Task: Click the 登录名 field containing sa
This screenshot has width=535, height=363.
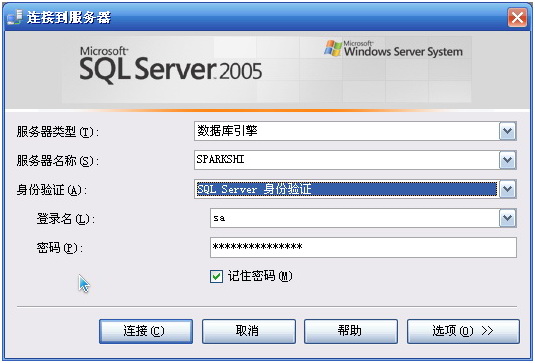Action: pyautogui.click(x=355, y=218)
